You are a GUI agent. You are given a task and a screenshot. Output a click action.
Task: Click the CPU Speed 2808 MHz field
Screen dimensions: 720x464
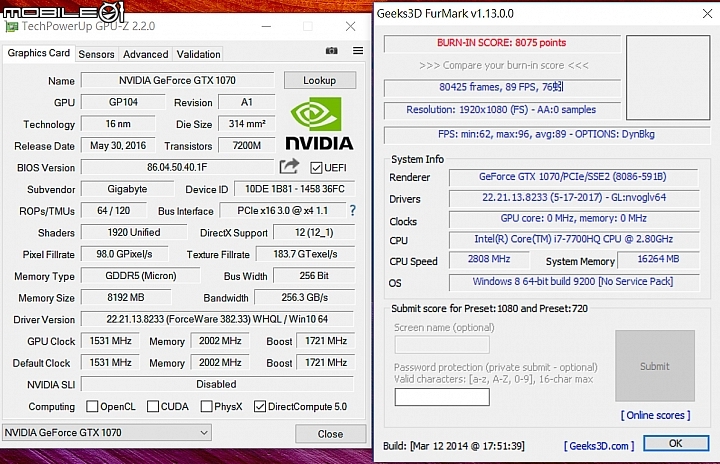(x=489, y=259)
